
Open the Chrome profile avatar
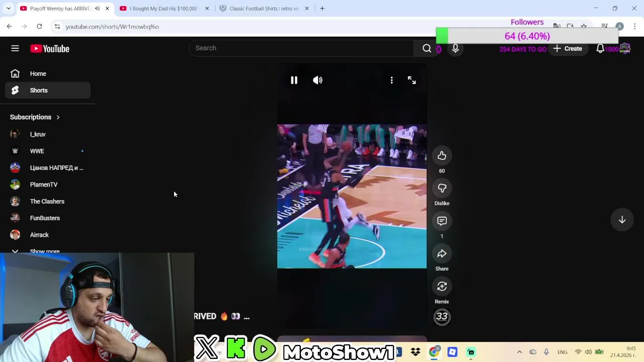click(620, 26)
